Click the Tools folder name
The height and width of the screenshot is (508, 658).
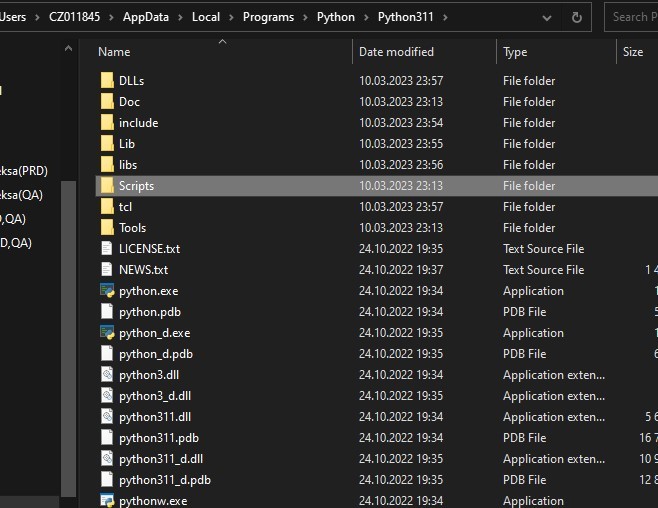coord(133,228)
